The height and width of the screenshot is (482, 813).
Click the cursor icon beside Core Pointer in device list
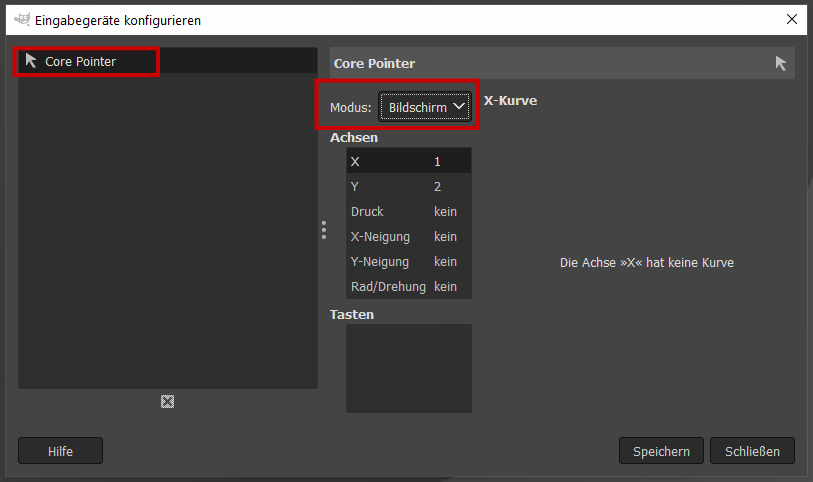[31, 61]
